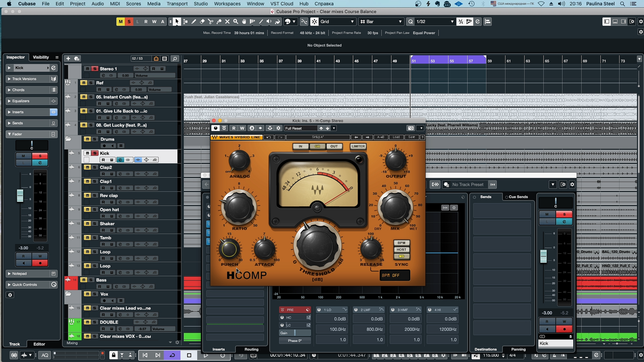Select the Zoom magnifier tool
Screen dimensions: 644x362
click(236, 22)
